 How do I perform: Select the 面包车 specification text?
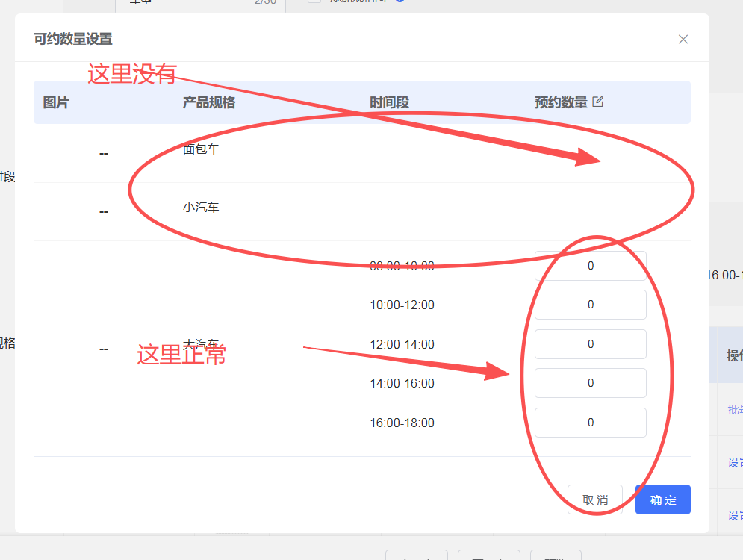[x=201, y=149]
